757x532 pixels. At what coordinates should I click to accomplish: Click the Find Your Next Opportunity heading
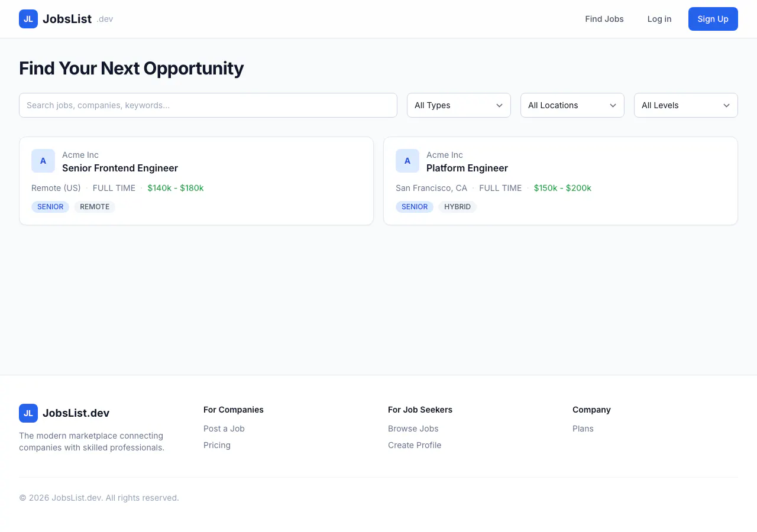point(131,69)
